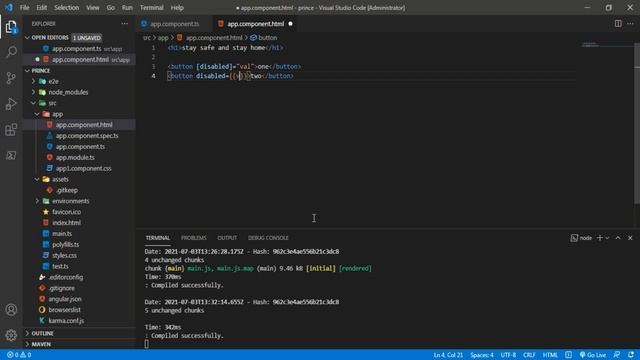
Task: Select the app.component.html editor tab
Action: click(x=256, y=24)
